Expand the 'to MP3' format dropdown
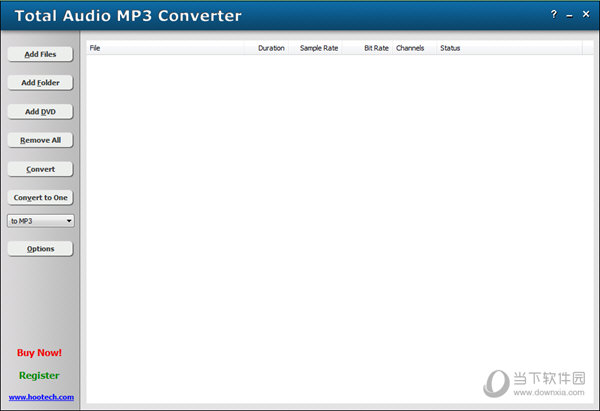Viewport: 600px width, 411px height. coord(41,221)
